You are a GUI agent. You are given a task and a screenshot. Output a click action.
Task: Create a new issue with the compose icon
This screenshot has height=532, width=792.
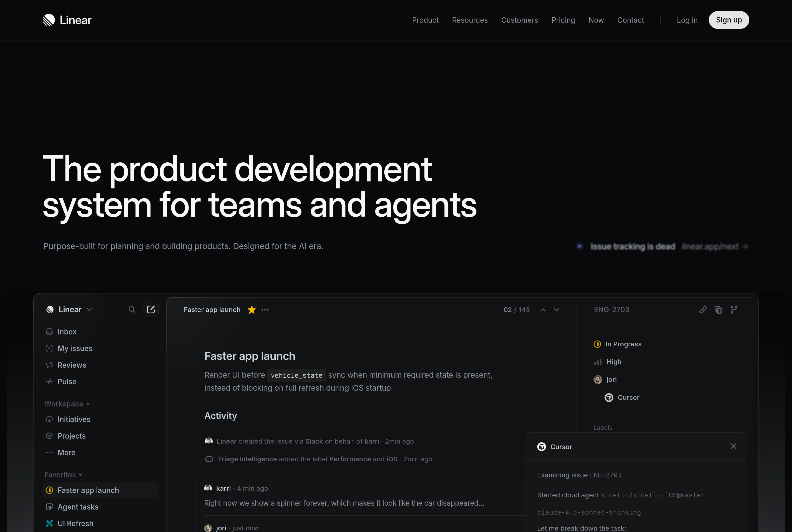point(151,310)
